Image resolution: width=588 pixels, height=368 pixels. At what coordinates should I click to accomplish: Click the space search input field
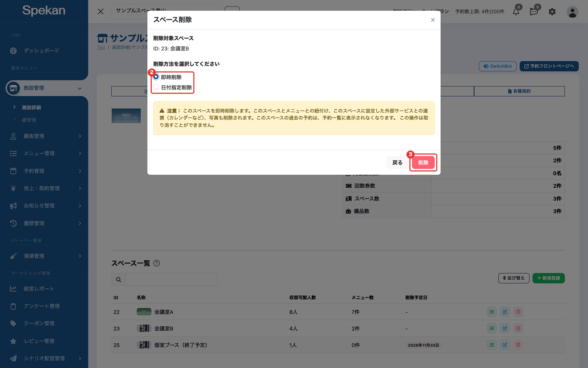click(x=172, y=280)
